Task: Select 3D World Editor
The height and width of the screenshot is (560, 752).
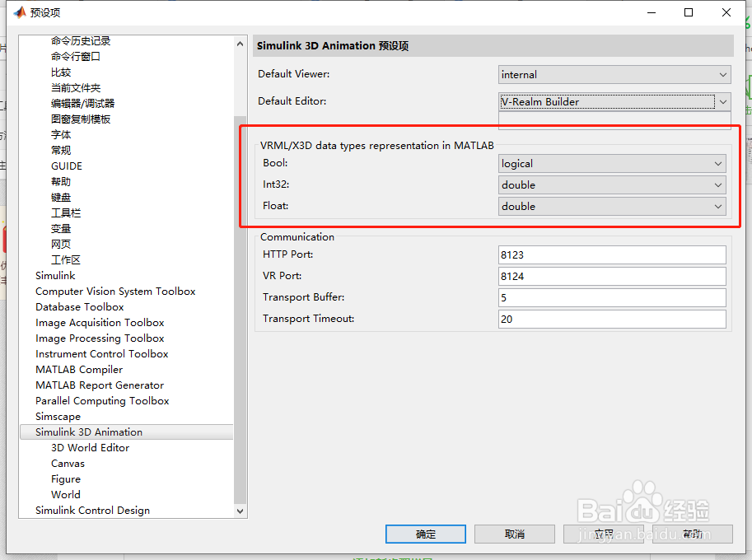Action: tap(90, 448)
